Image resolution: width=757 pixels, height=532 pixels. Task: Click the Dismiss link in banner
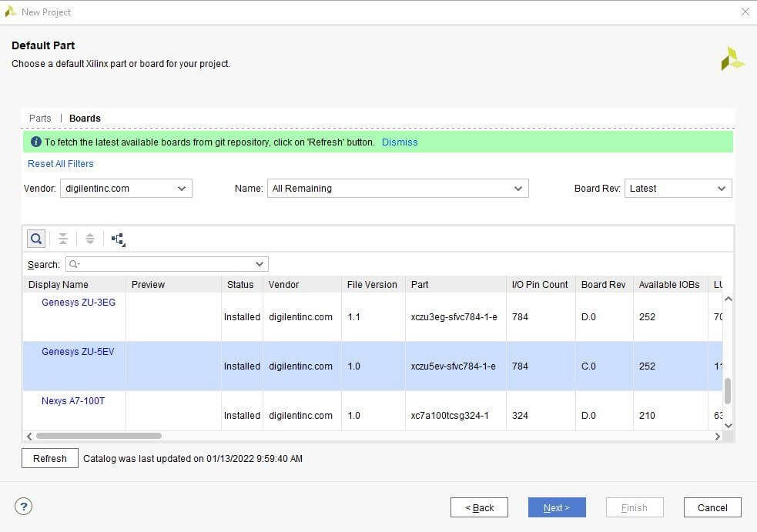(400, 142)
